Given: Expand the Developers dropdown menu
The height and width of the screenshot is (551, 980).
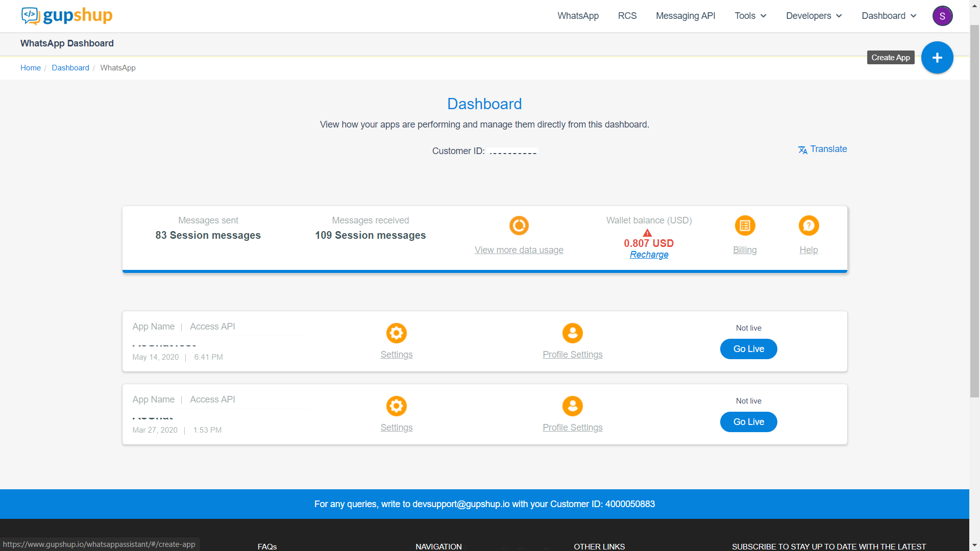Looking at the screenshot, I should 814,16.
